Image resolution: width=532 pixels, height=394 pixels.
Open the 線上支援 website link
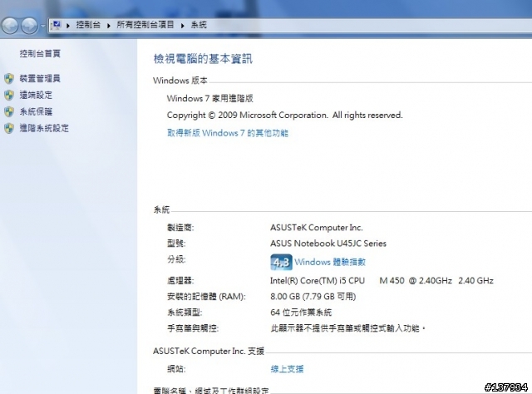click(287, 369)
